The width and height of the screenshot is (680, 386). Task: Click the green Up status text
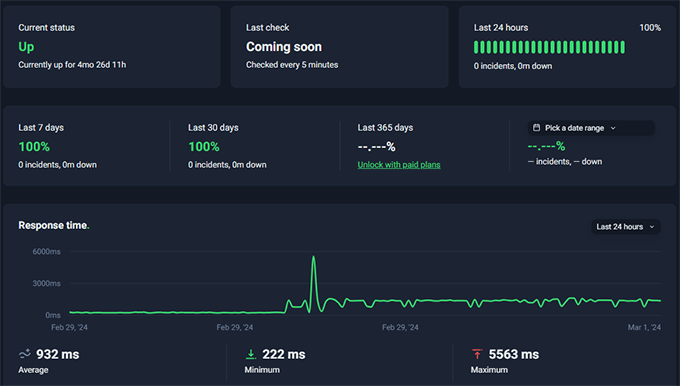click(x=26, y=47)
